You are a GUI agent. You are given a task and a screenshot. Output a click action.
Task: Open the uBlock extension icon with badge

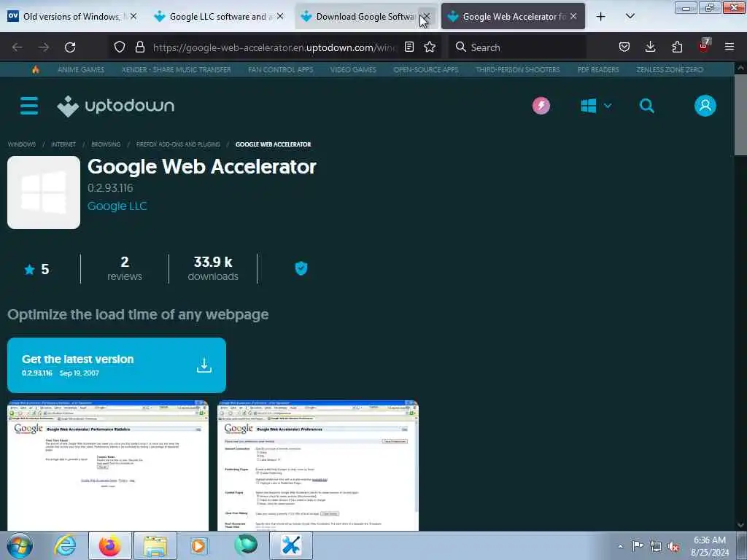[704, 46]
